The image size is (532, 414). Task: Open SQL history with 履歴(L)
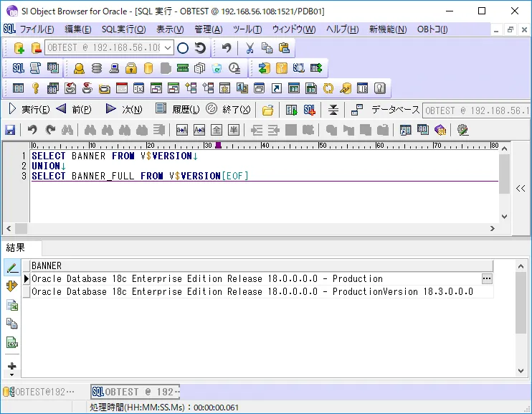coord(177,109)
